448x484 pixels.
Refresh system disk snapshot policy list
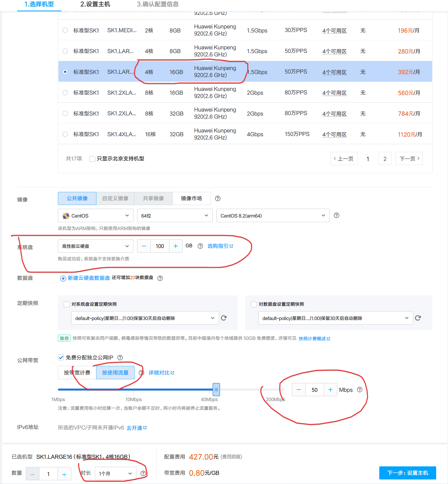point(224,318)
